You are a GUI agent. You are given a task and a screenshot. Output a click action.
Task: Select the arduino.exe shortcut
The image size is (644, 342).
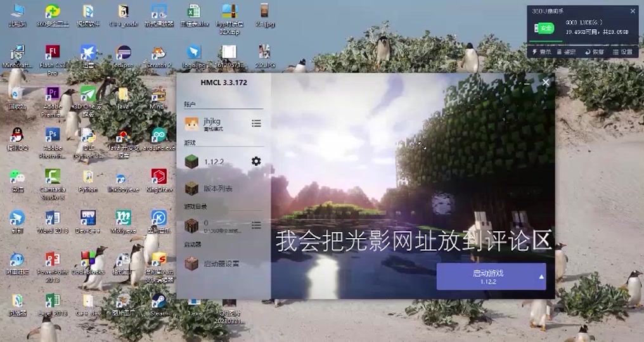pyautogui.click(x=158, y=139)
